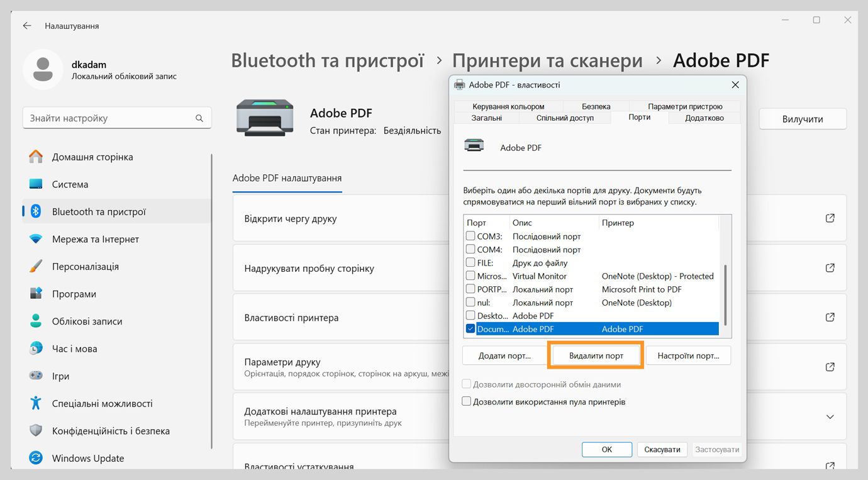Open the Програми section
This screenshot has height=480, width=868.
click(x=72, y=294)
